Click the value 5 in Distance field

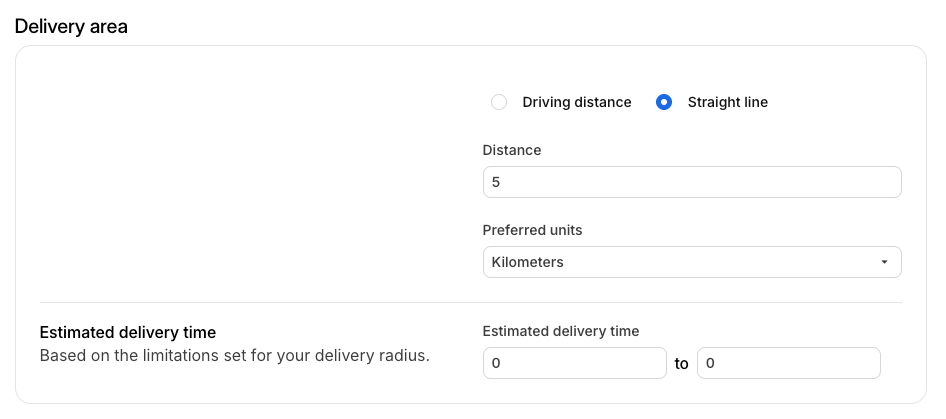point(496,183)
